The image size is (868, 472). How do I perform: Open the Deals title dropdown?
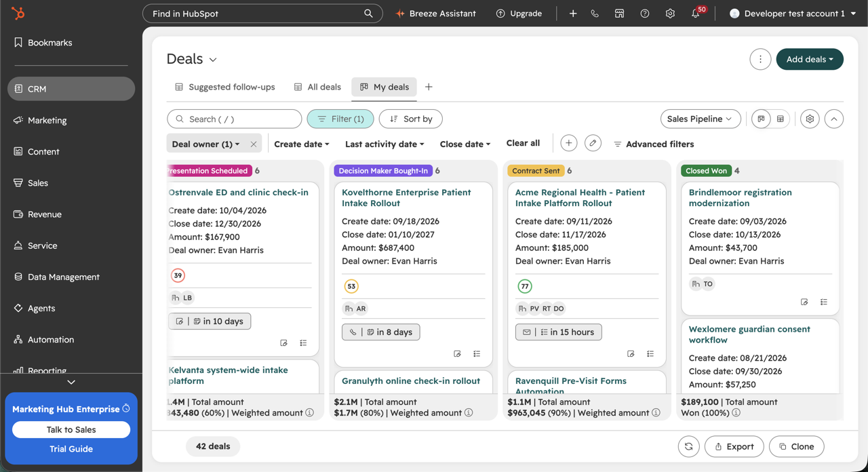tap(192, 59)
